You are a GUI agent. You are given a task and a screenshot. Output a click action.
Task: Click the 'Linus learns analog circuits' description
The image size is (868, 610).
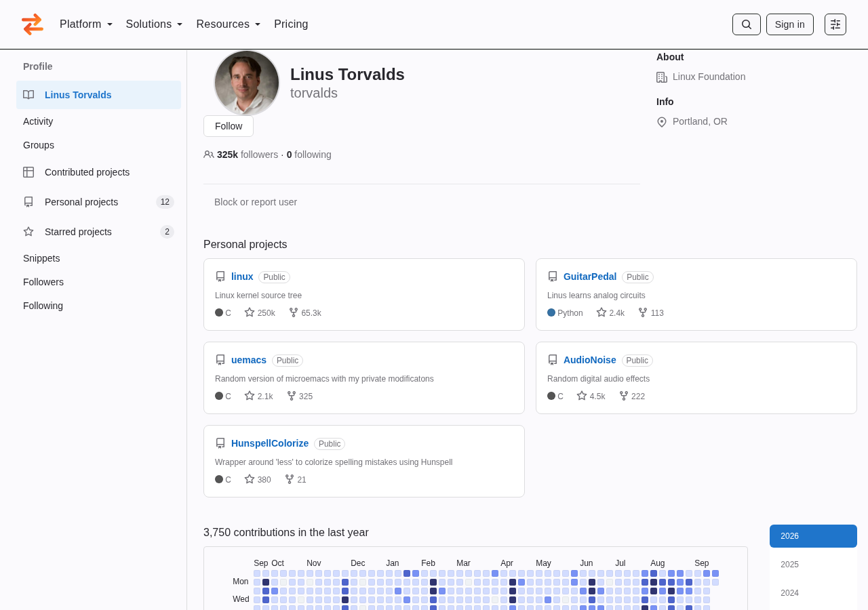click(596, 296)
